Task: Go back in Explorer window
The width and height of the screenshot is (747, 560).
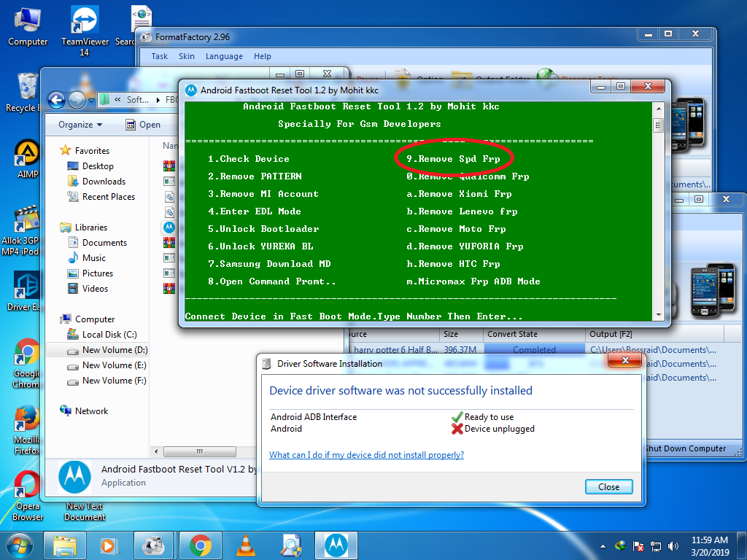Action: coord(56,100)
